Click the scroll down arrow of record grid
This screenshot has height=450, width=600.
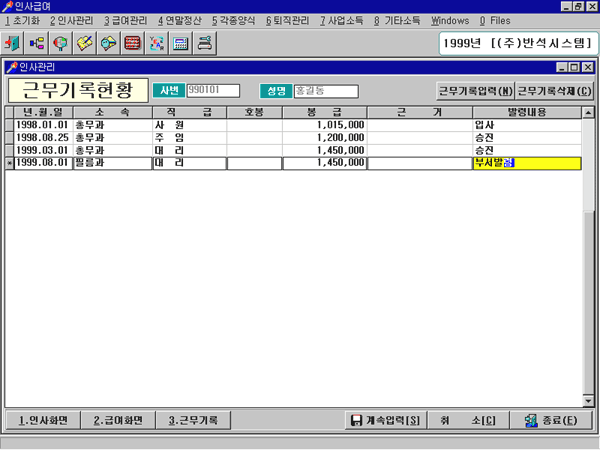587,400
